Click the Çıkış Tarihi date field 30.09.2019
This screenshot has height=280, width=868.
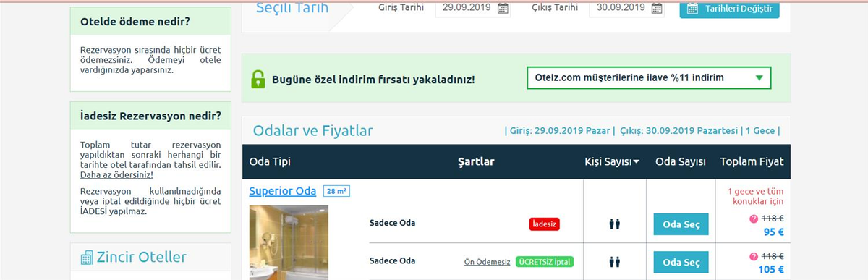click(x=626, y=9)
